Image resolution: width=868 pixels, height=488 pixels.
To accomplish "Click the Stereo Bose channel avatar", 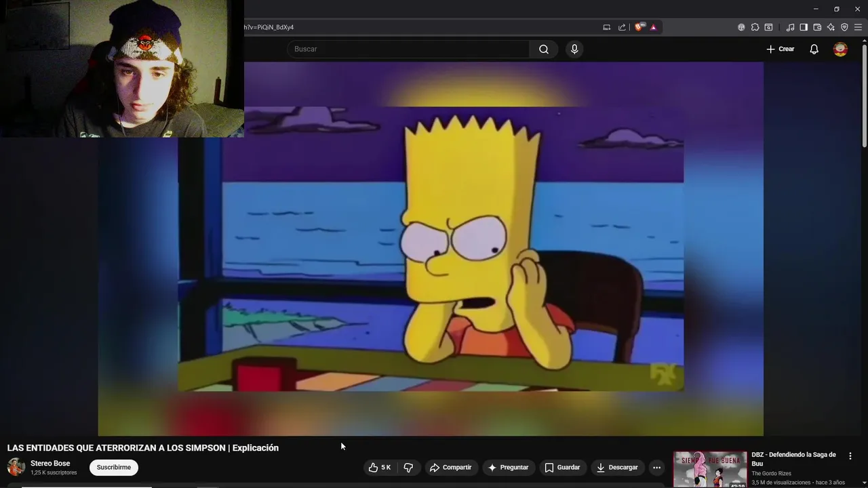I will coord(16,467).
